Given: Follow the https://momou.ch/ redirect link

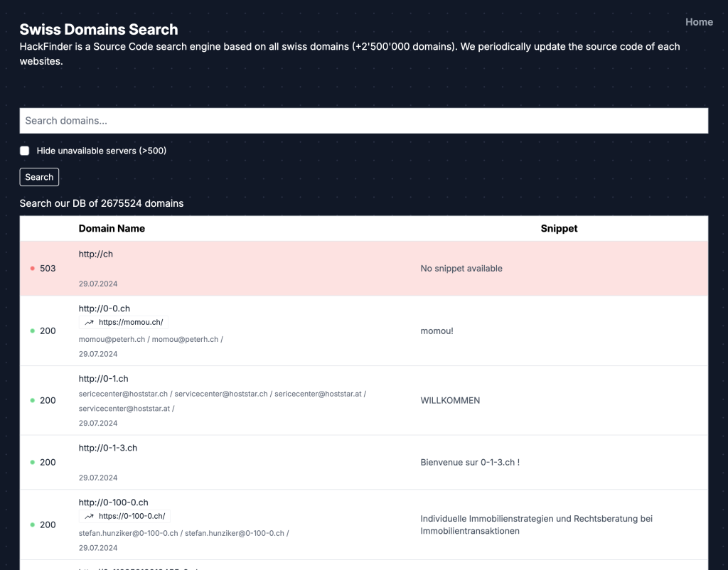Looking at the screenshot, I should point(131,323).
